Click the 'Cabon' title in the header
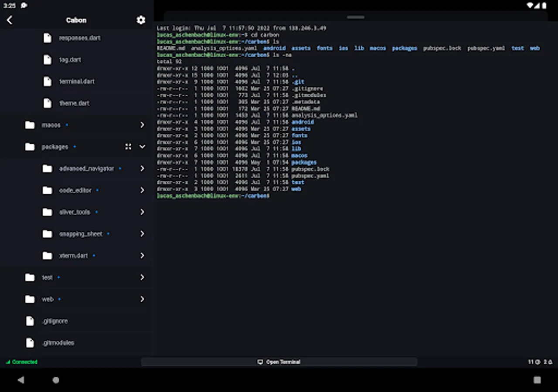Screen dimensions: 558x392 [x=76, y=20]
